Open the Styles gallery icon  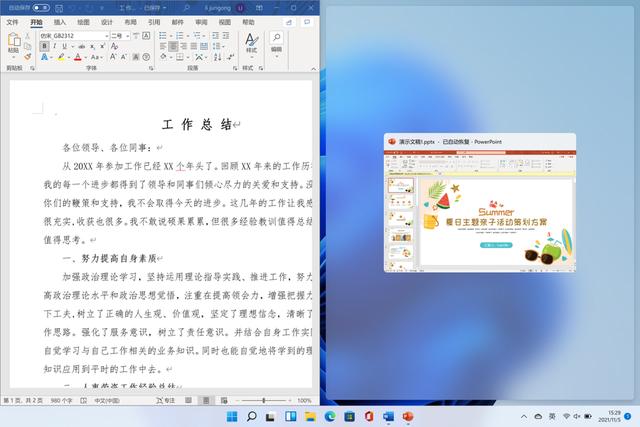(x=251, y=42)
